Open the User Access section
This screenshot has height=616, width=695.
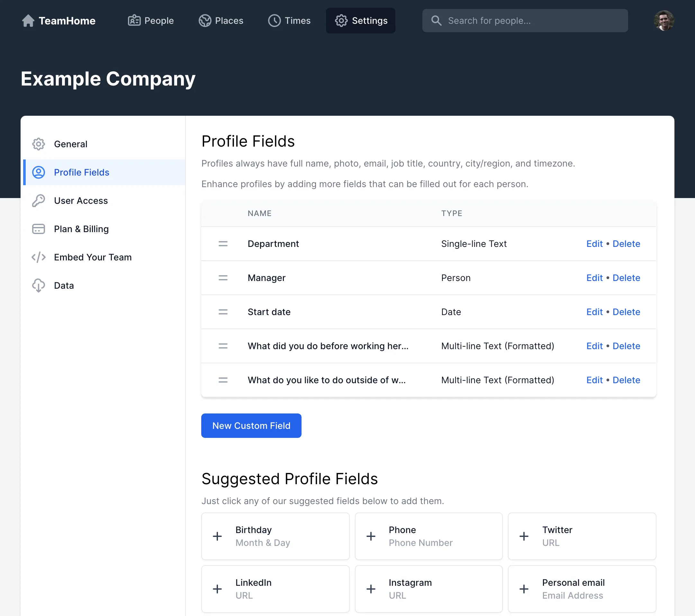coord(104,201)
